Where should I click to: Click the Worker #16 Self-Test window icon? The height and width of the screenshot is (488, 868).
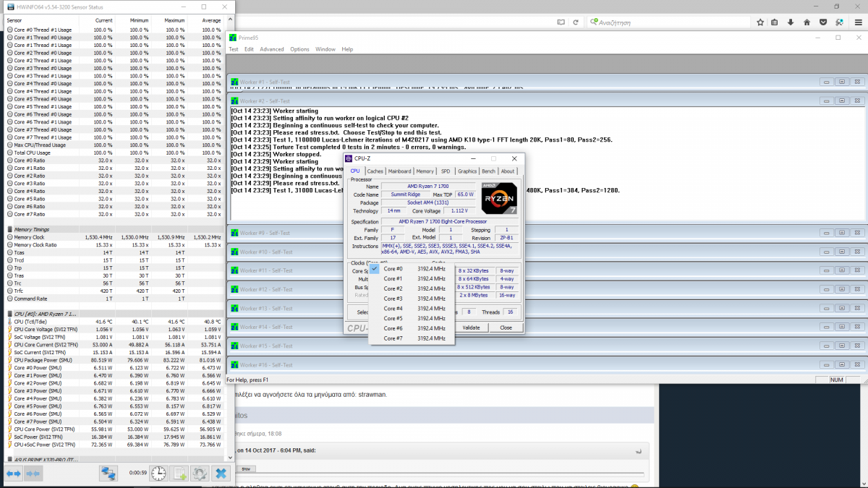234,364
